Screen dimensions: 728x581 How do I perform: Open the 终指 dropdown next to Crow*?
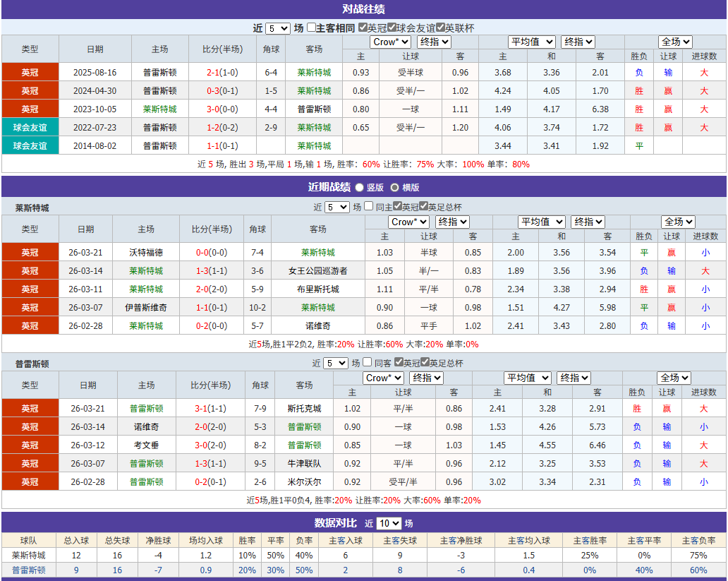point(433,42)
